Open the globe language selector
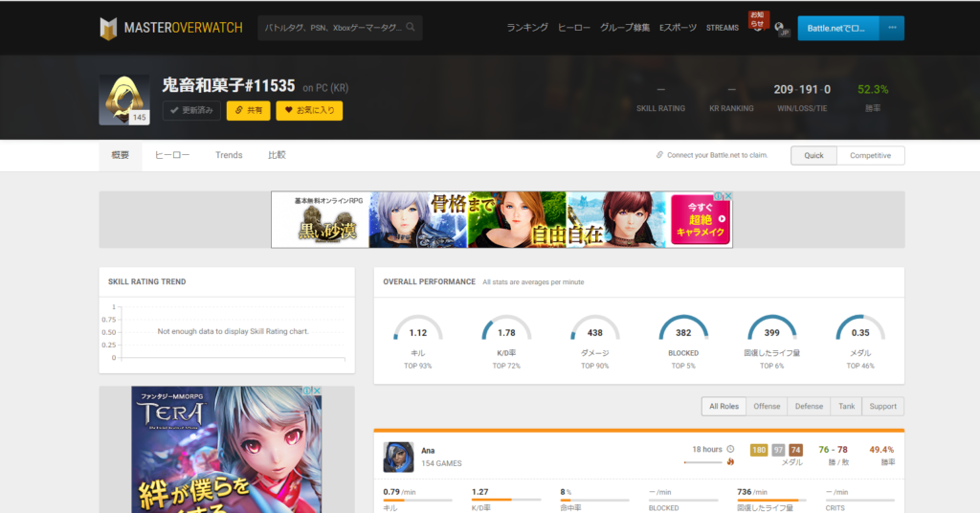Viewport: 980px width, 513px height. coord(782,28)
